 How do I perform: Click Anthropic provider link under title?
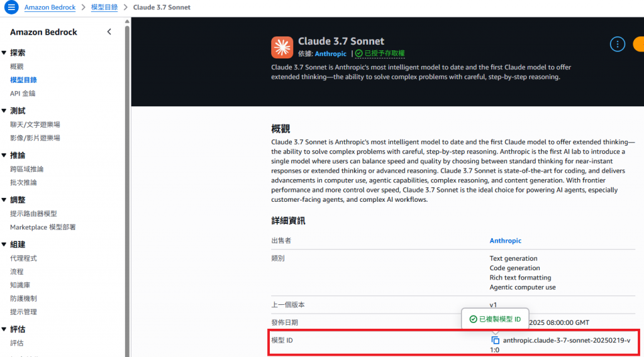(x=331, y=54)
